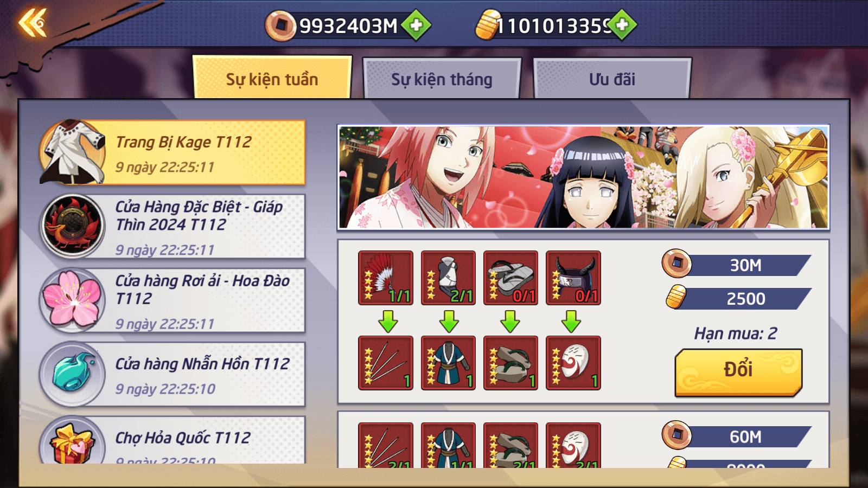The height and width of the screenshot is (488, 868).
Task: Open Chợ Hỏa Quốc T112 event
Action: (173, 440)
